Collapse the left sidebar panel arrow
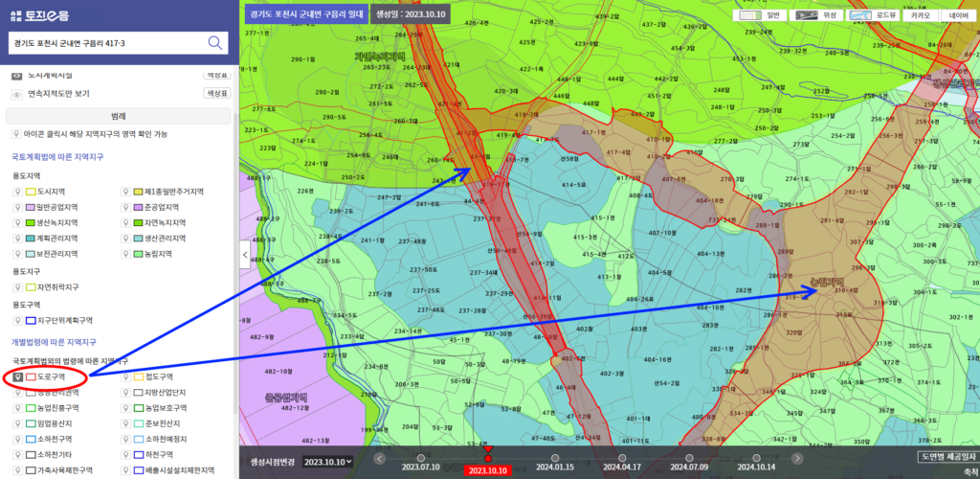Image resolution: width=980 pixels, height=479 pixels. tap(243, 255)
